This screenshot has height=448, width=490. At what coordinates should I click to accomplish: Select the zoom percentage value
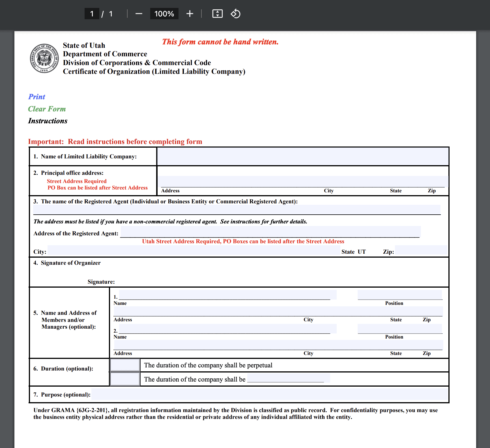(164, 13)
